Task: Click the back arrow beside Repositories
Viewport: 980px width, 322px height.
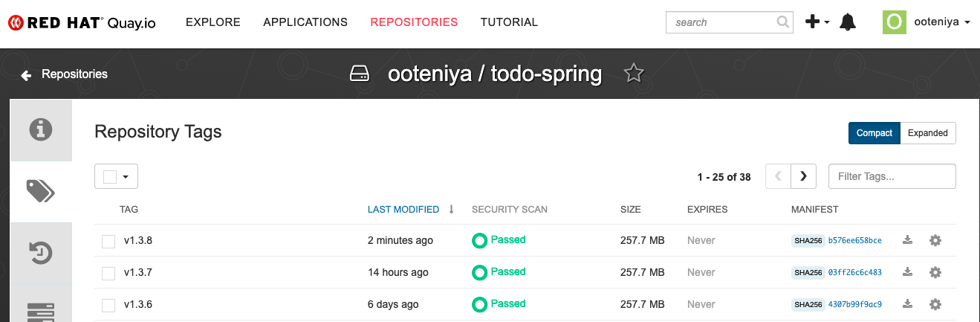Action: coord(27,75)
